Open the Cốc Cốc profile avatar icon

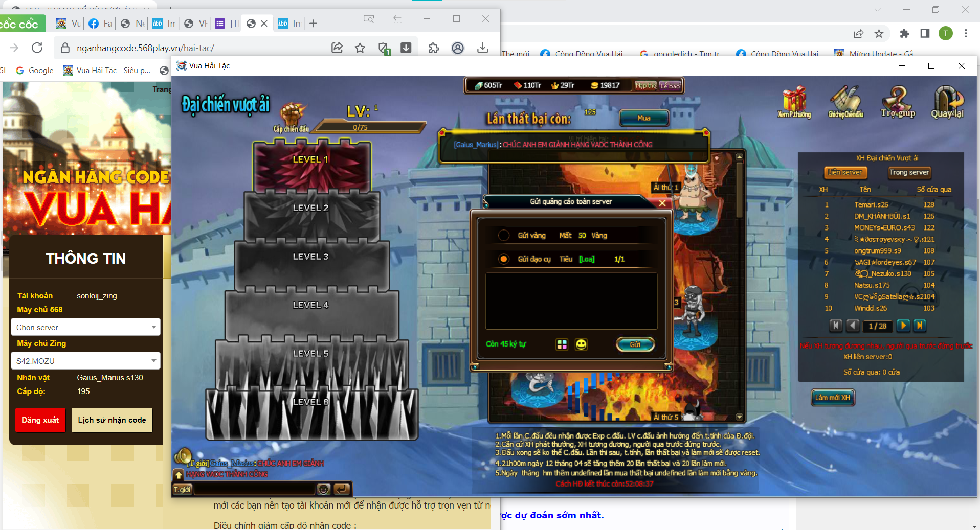pyautogui.click(x=458, y=48)
